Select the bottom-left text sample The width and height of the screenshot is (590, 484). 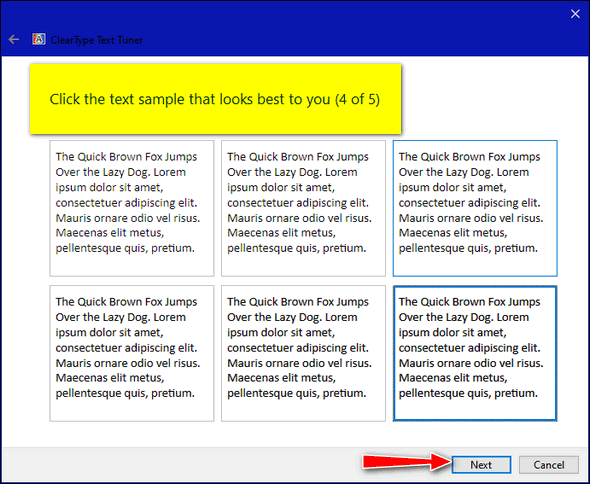[x=132, y=353]
